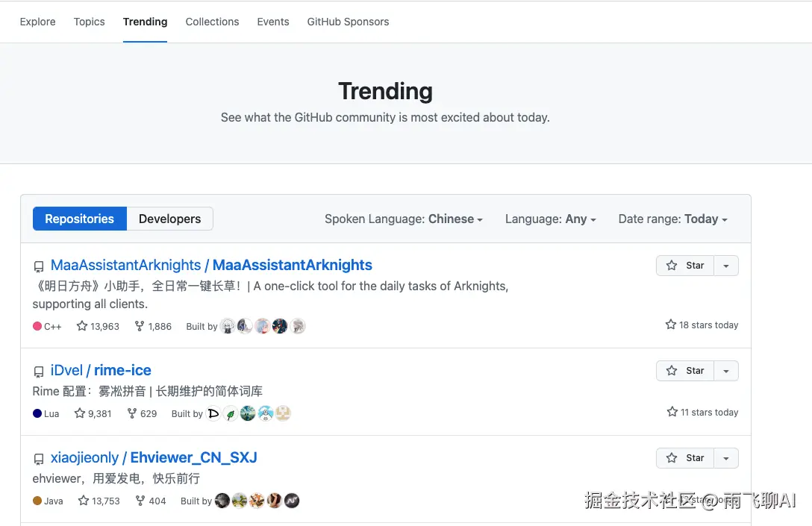The width and height of the screenshot is (812, 526).
Task: Open the MaaAssistantArknights / MaaAssistantArknights repository link
Action: pyautogui.click(x=211, y=265)
